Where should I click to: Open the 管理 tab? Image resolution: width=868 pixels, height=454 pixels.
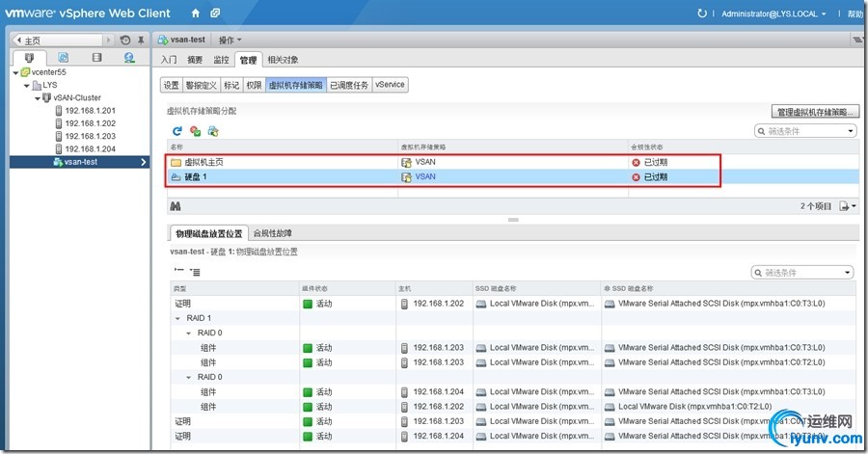(x=248, y=60)
